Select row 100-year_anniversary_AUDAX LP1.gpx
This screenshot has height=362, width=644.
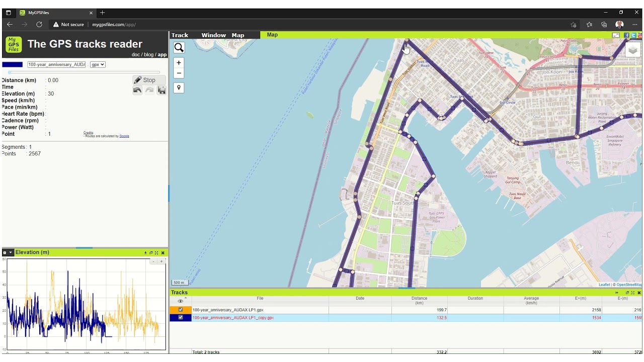(x=406, y=310)
